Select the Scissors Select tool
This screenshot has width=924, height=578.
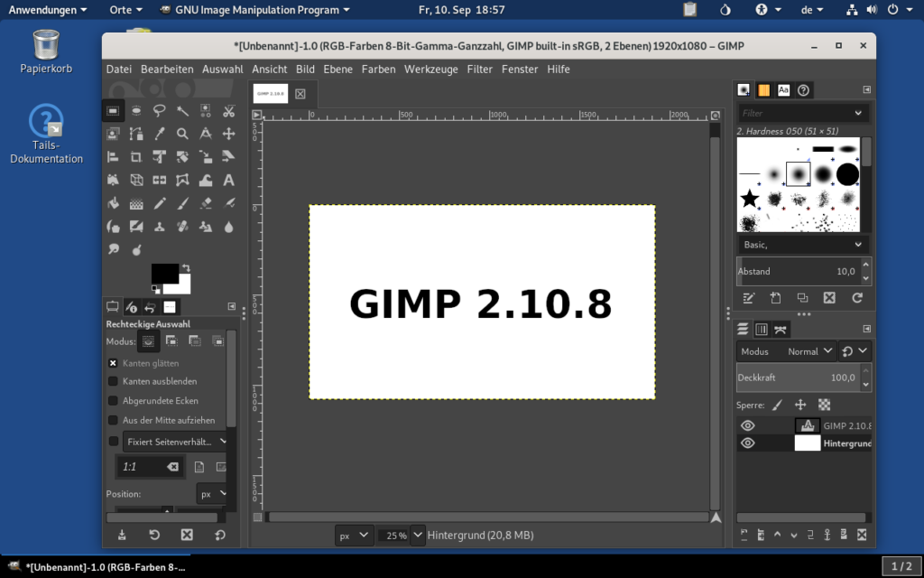pyautogui.click(x=228, y=110)
